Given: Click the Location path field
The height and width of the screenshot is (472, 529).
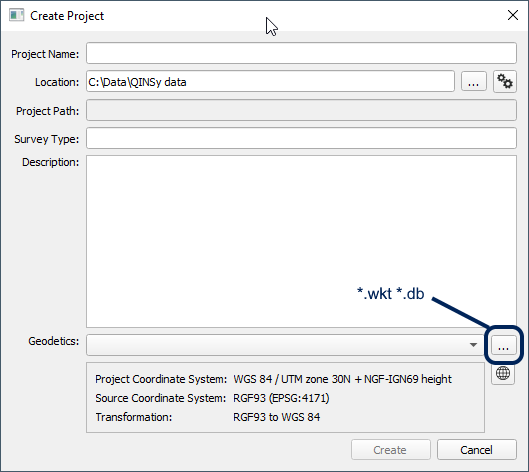Looking at the screenshot, I should (x=270, y=81).
